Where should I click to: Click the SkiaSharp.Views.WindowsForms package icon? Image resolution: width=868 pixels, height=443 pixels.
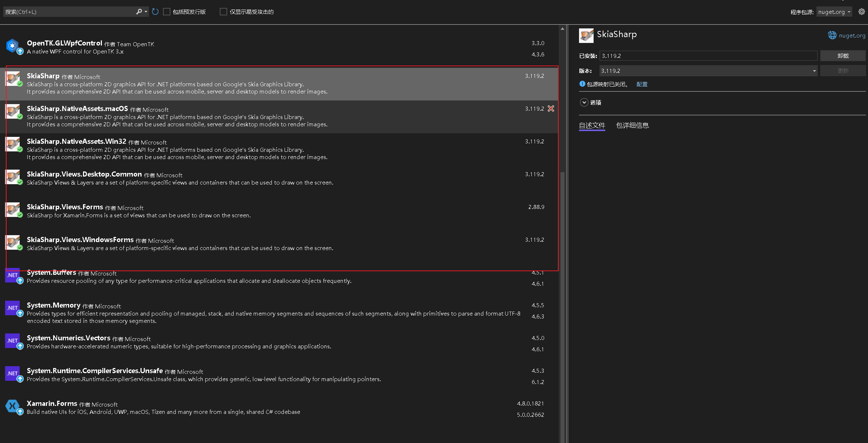13,242
